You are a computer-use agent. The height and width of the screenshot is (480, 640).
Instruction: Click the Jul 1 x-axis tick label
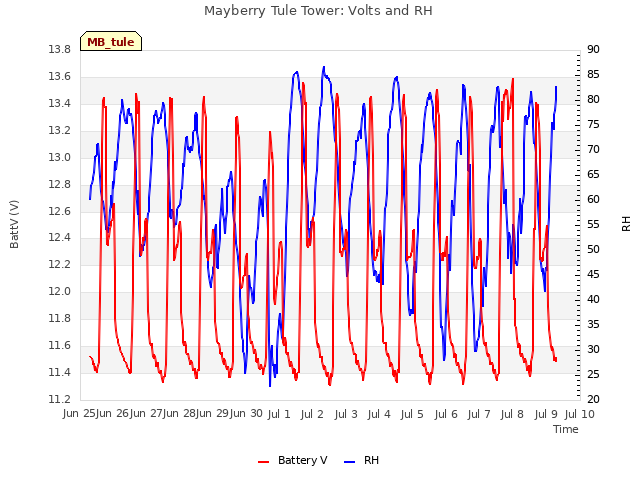[x=279, y=414]
